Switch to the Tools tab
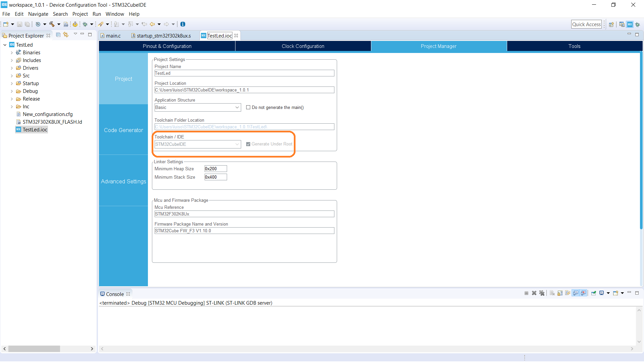 point(574,46)
